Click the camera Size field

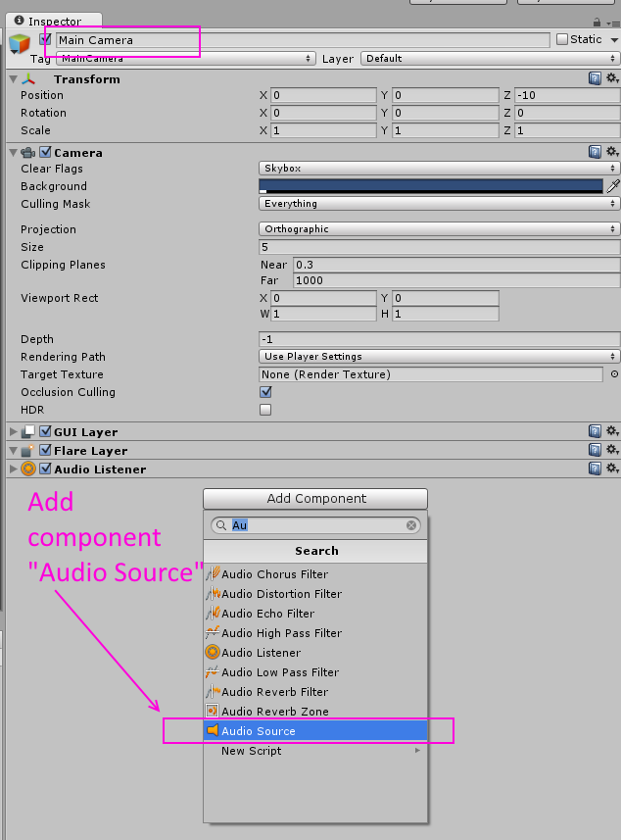click(x=439, y=247)
